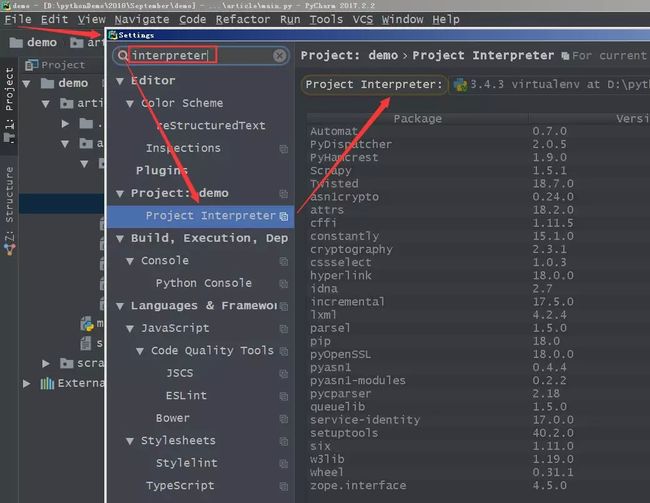Open the Run menu

290,19
